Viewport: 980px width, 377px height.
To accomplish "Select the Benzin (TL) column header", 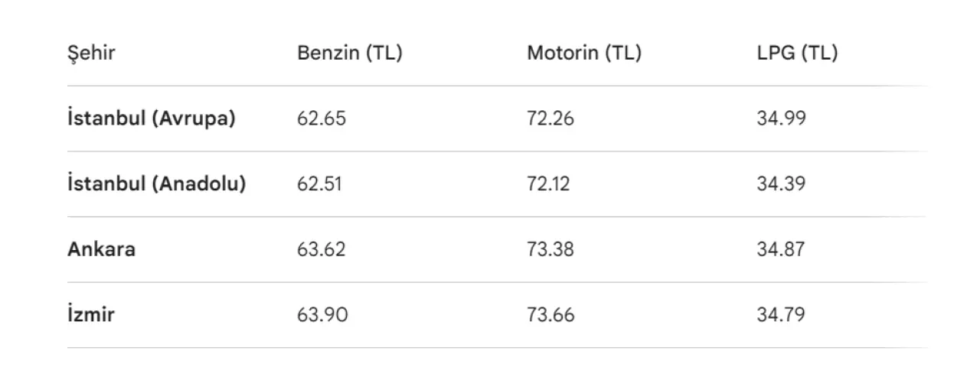I will point(349,54).
